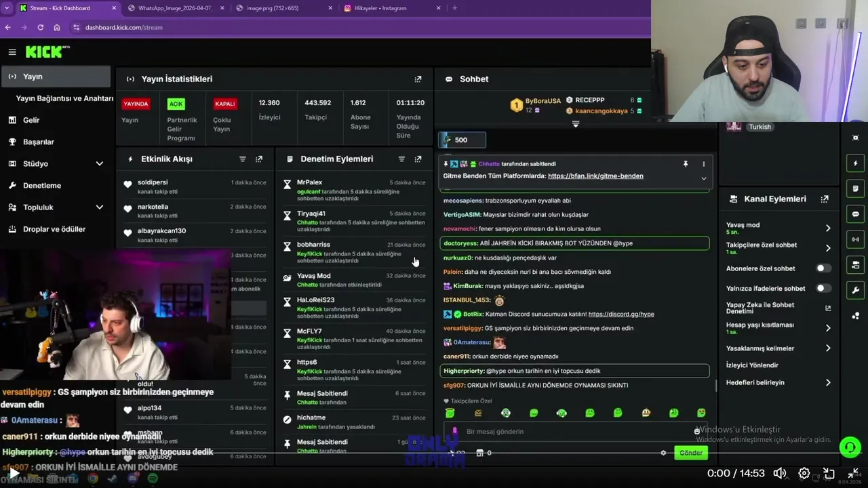This screenshot has height=488, width=868.
Task: Open the bfan.link/gitme-benden link
Action: [595, 176]
